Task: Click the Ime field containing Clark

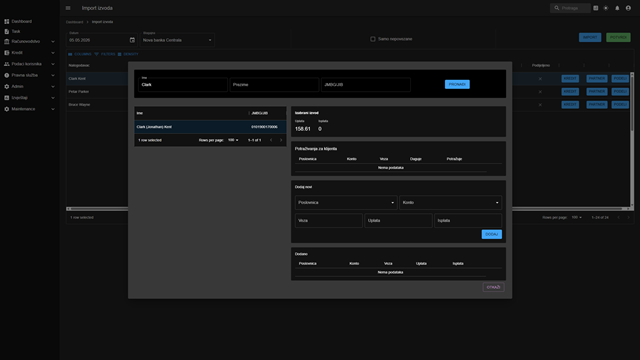Action: pos(183,84)
